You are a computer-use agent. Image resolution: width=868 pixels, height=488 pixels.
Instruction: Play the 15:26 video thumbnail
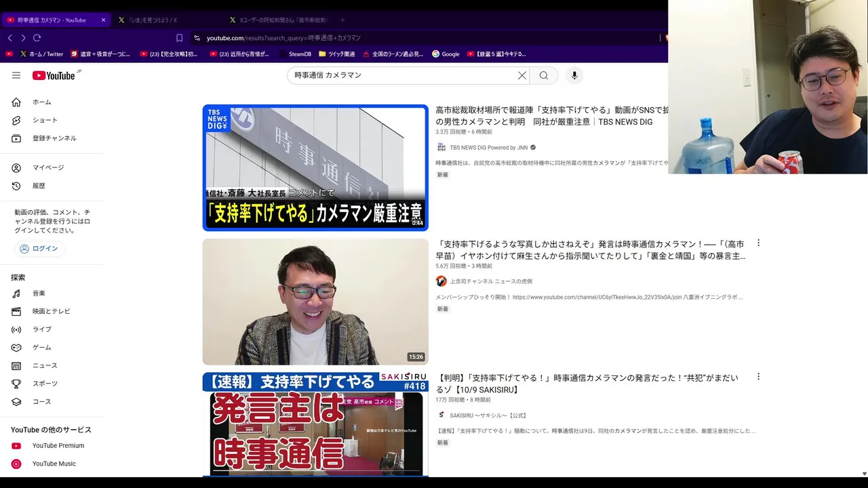[315, 302]
